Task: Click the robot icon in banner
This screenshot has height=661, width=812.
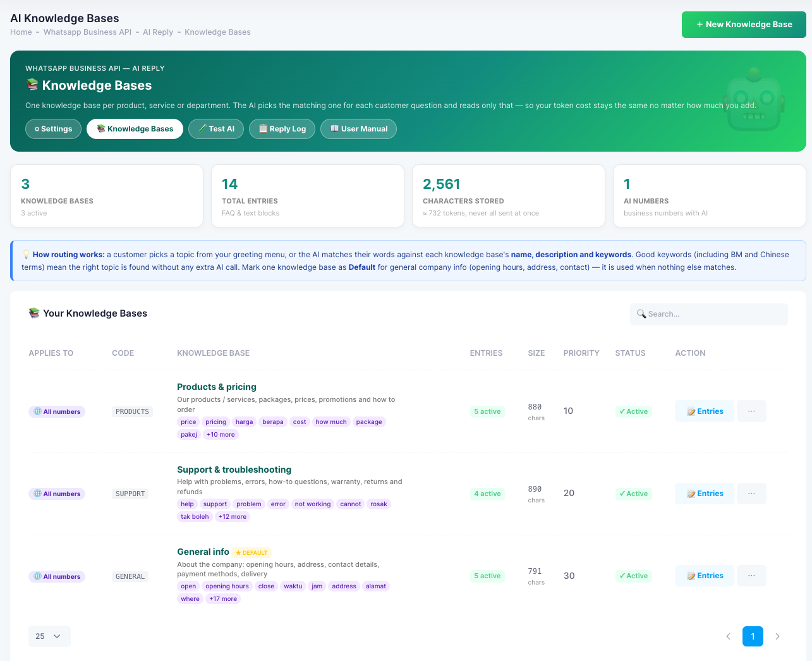Action: click(754, 99)
